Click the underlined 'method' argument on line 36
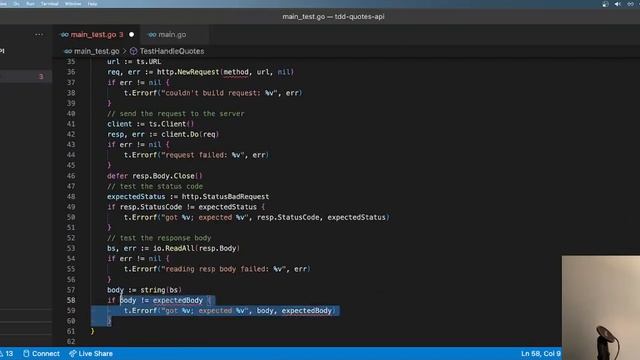Image resolution: width=640 pixels, height=360 pixels. coord(236,72)
